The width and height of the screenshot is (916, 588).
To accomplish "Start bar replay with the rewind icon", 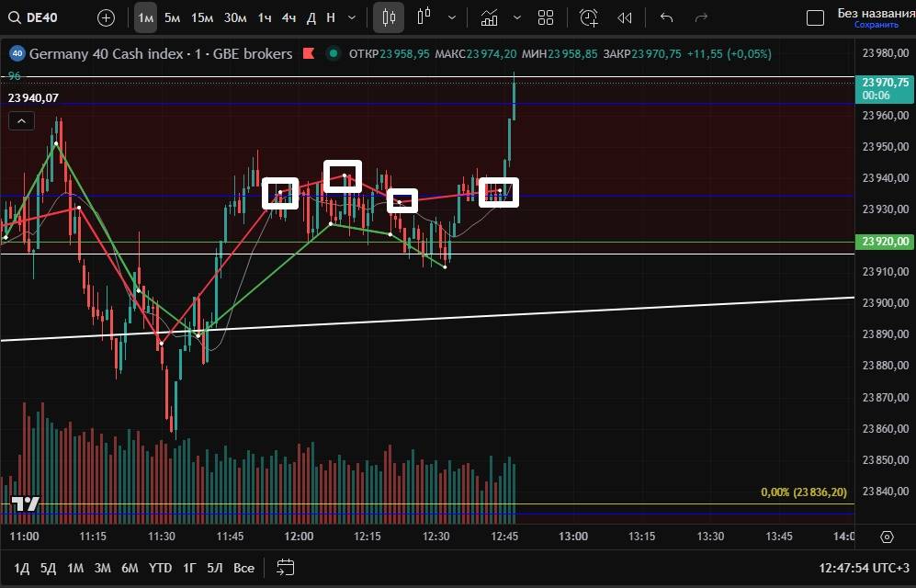I will (625, 17).
